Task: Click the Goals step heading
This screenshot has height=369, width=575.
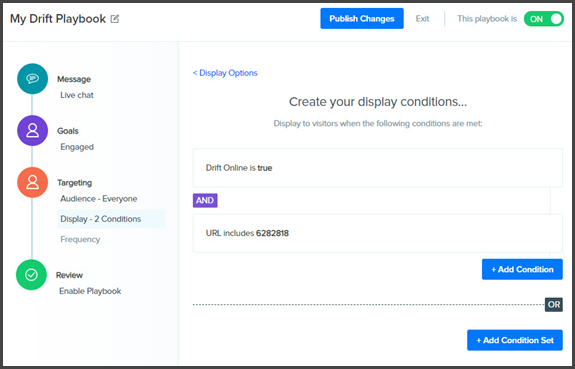Action: pos(68,131)
